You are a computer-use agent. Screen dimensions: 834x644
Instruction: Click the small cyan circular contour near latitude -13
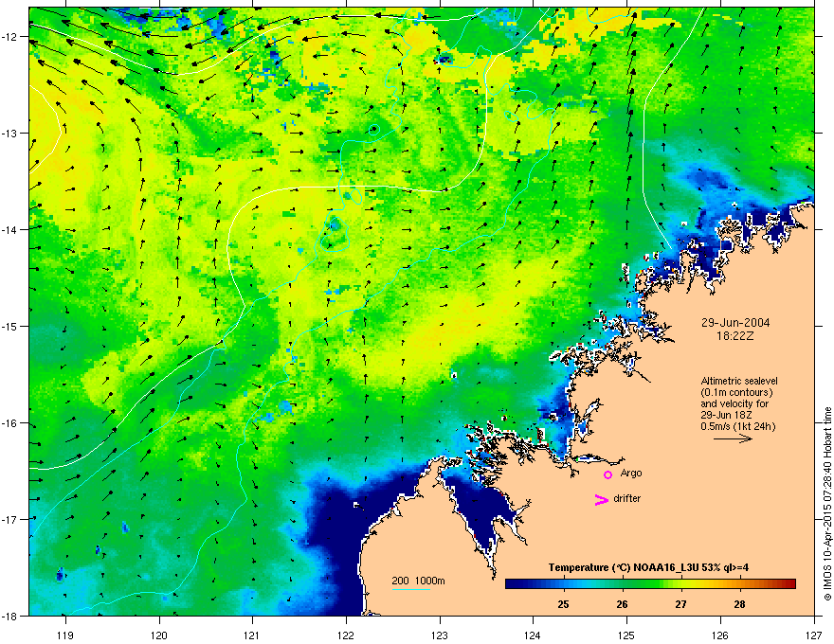[373, 129]
